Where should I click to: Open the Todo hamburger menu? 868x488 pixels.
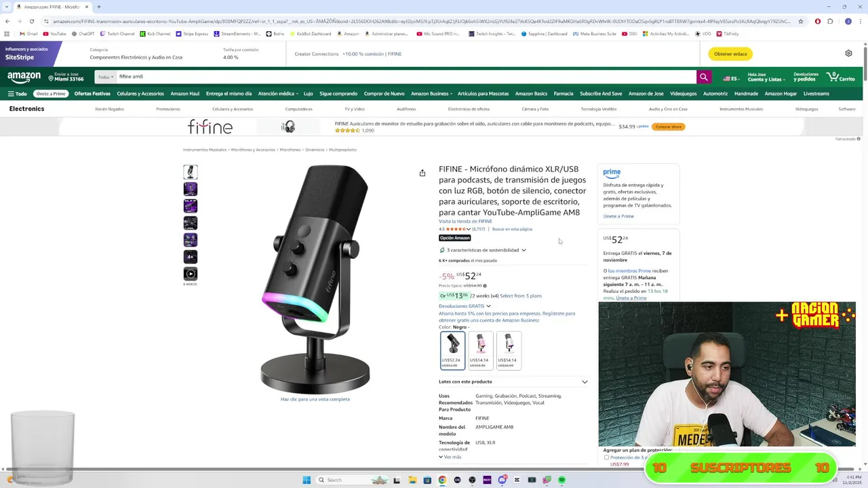point(18,94)
